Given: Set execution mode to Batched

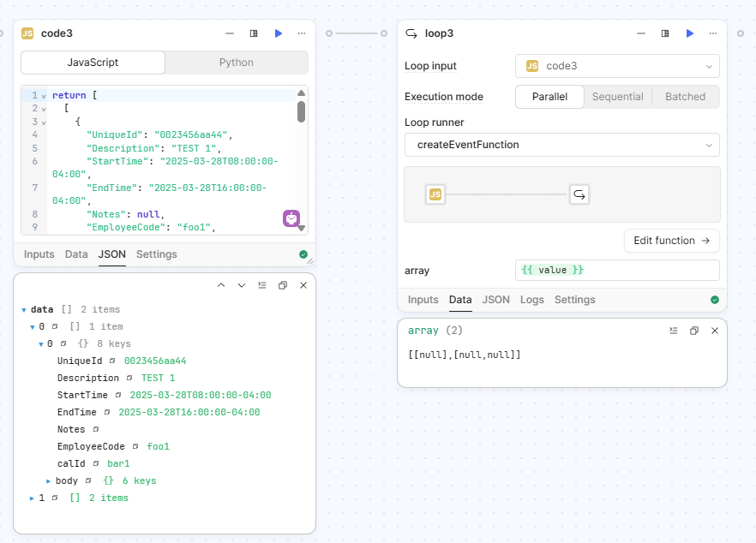Looking at the screenshot, I should [x=685, y=97].
